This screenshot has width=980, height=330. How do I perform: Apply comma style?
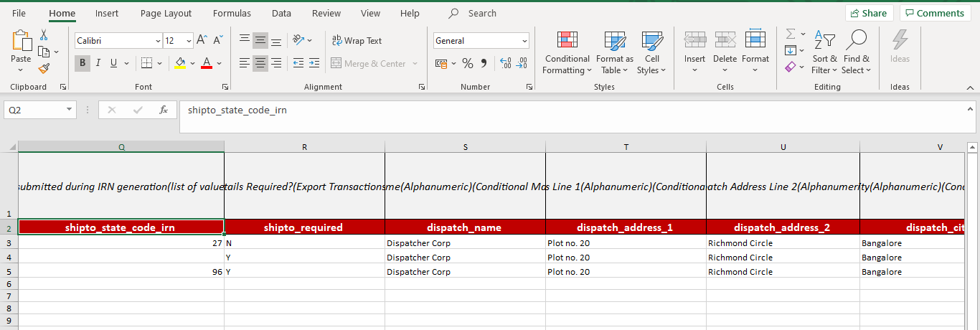(x=484, y=64)
